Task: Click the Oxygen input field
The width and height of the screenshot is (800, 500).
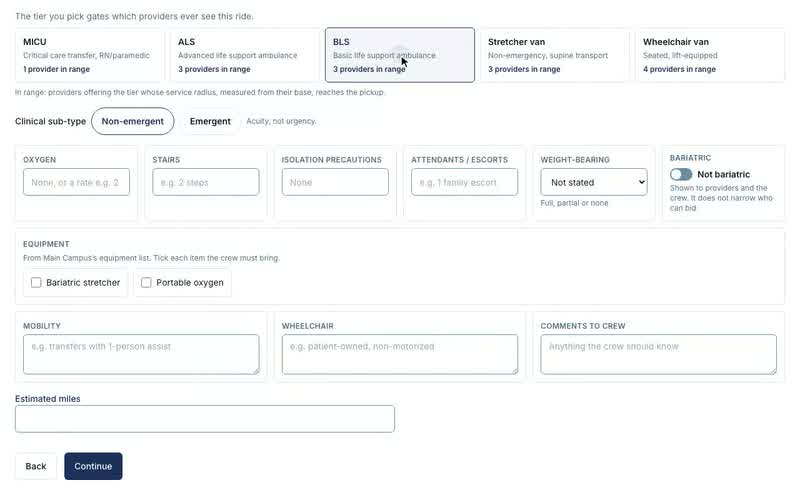Action: tap(77, 182)
